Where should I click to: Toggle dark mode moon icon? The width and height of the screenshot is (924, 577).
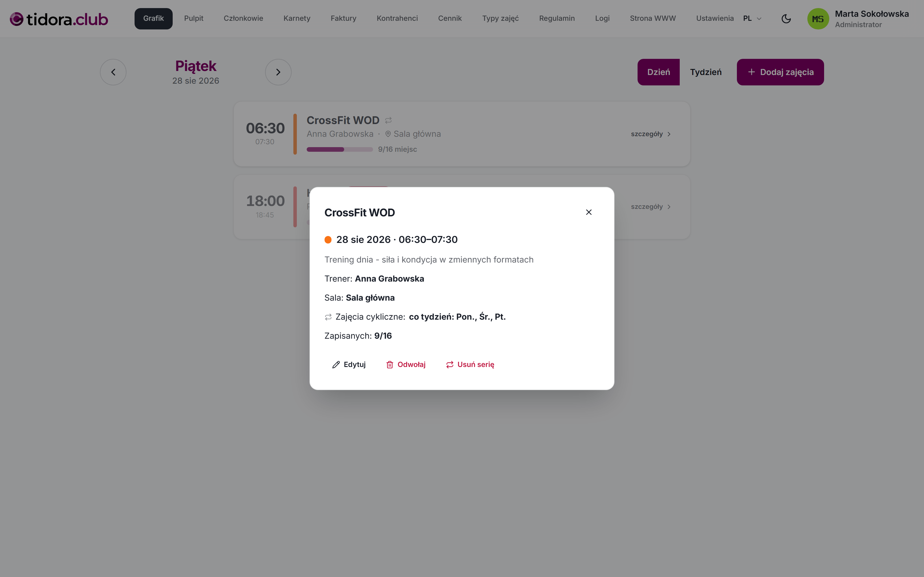pyautogui.click(x=786, y=19)
